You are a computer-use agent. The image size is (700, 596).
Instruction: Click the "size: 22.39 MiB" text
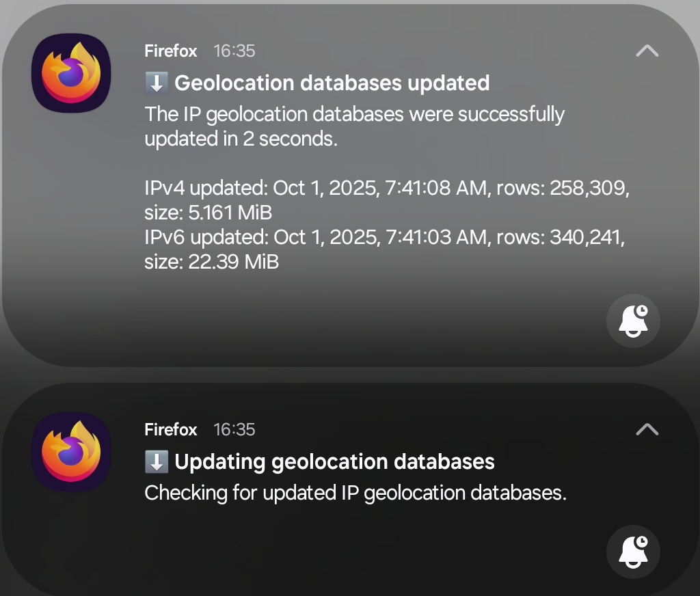[212, 262]
